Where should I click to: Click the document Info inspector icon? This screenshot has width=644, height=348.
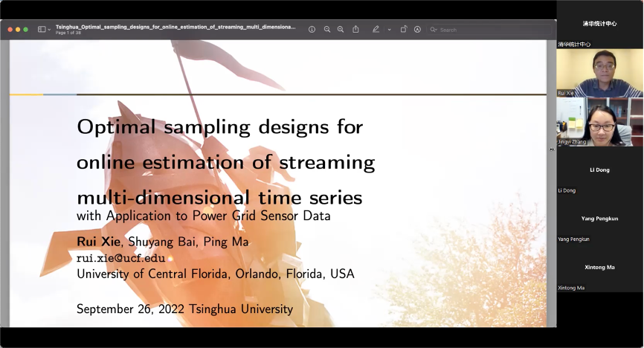pos(312,30)
